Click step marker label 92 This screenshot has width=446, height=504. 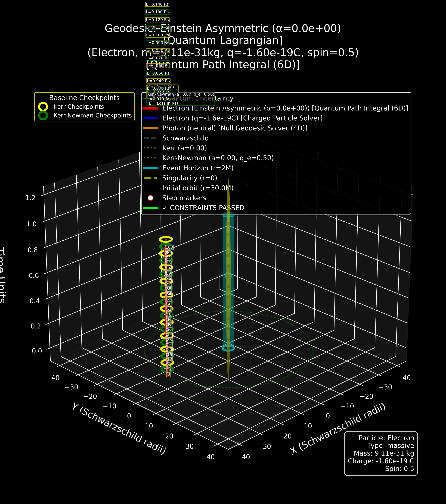[168, 258]
